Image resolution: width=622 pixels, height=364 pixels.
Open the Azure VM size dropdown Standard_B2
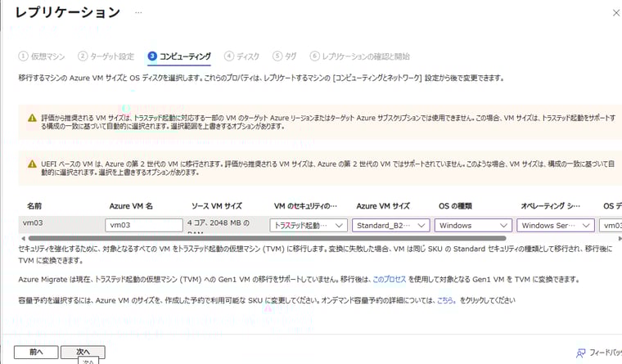[x=390, y=225]
